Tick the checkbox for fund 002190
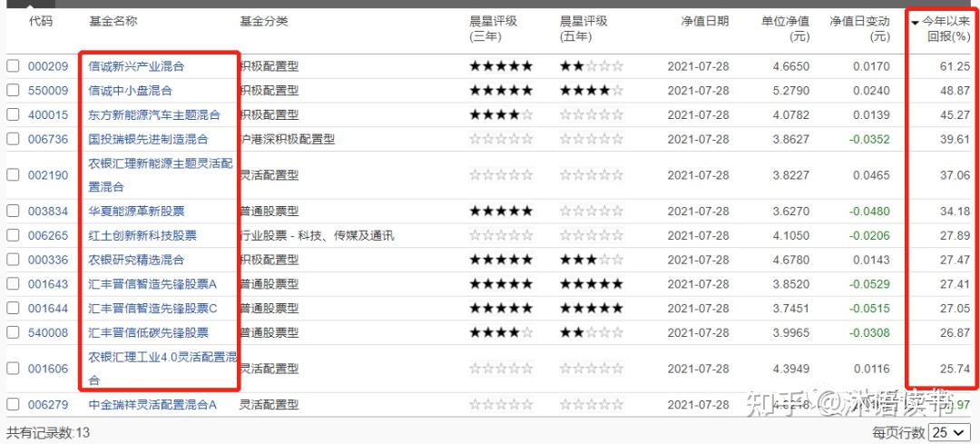The width and height of the screenshot is (980, 444). point(13,175)
